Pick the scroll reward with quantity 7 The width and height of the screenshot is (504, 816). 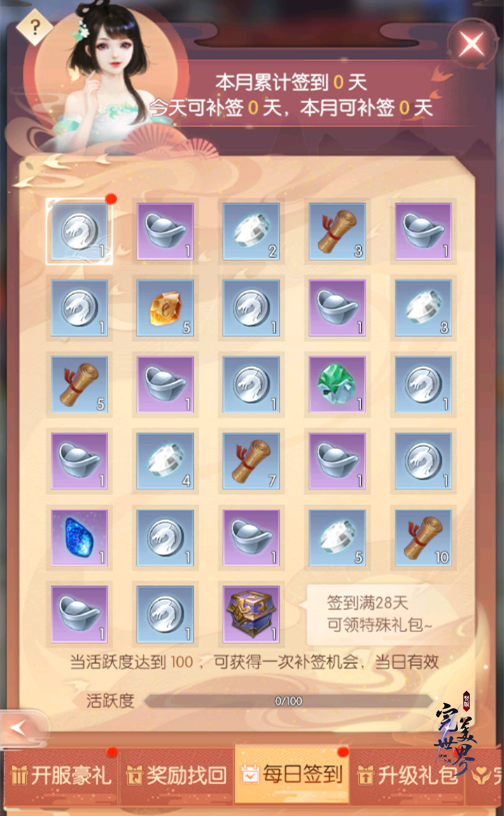coord(251,461)
